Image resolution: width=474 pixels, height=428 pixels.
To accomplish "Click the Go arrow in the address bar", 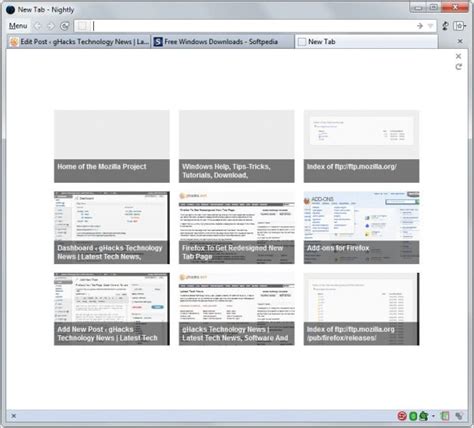I will pos(420,26).
